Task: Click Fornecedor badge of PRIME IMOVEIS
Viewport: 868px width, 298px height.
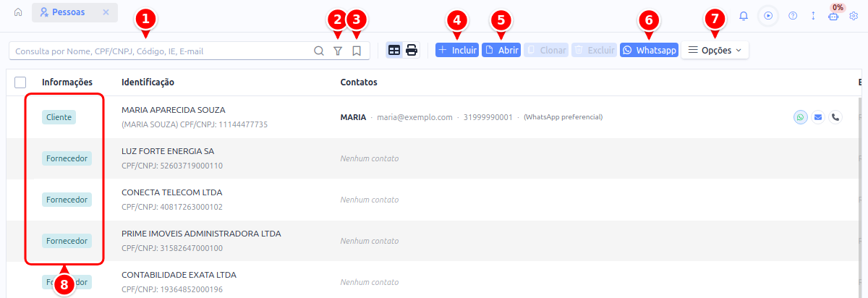Action: (67, 240)
